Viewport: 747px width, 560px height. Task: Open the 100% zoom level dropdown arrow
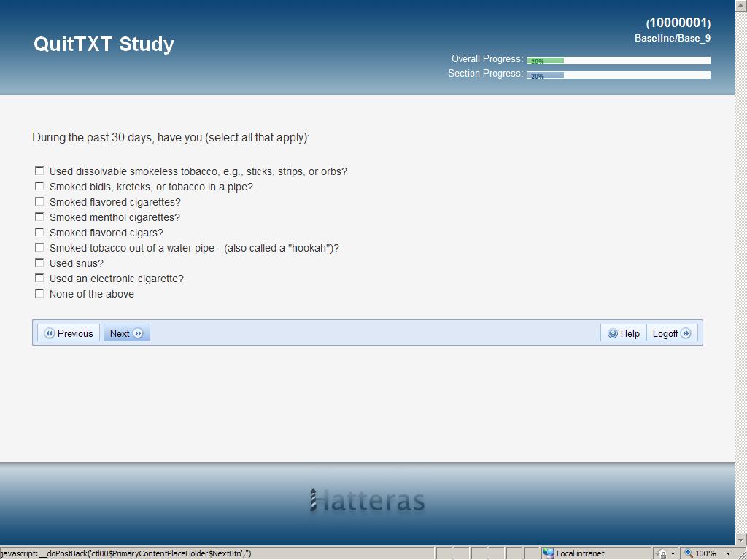(729, 554)
